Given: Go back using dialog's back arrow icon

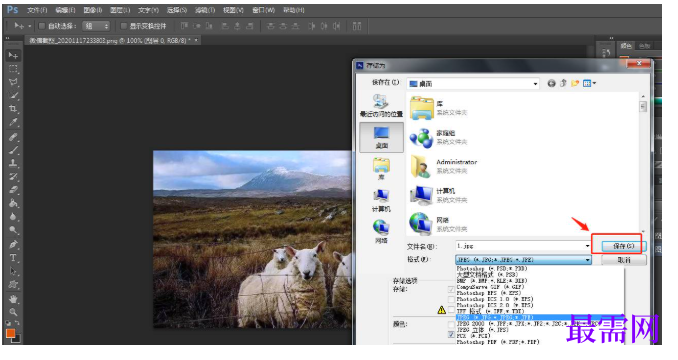Looking at the screenshot, I should pos(551,83).
